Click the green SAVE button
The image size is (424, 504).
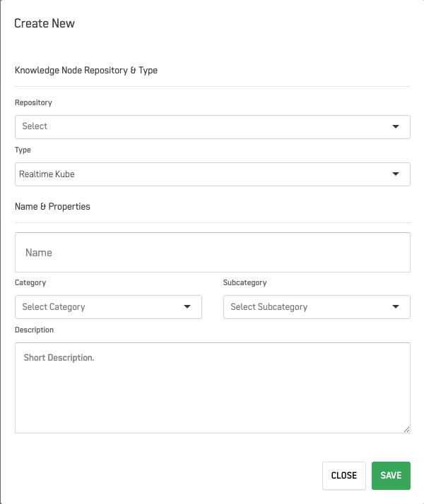[x=391, y=476]
